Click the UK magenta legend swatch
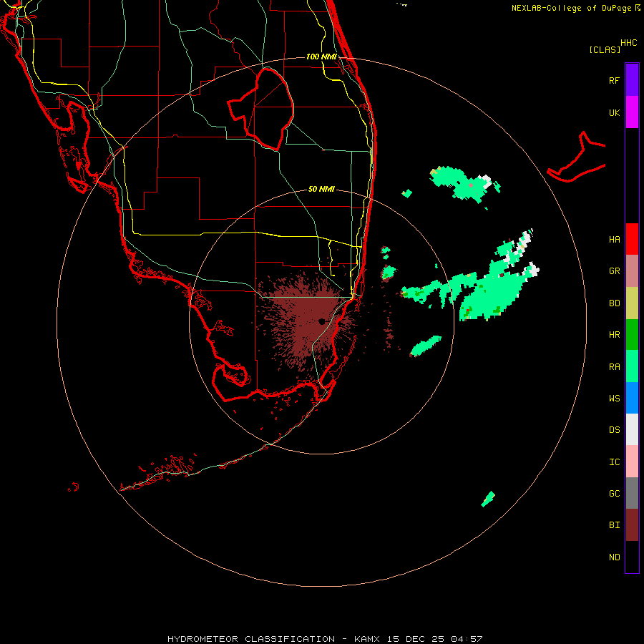Screen dimensions: 644x644 tap(632, 112)
